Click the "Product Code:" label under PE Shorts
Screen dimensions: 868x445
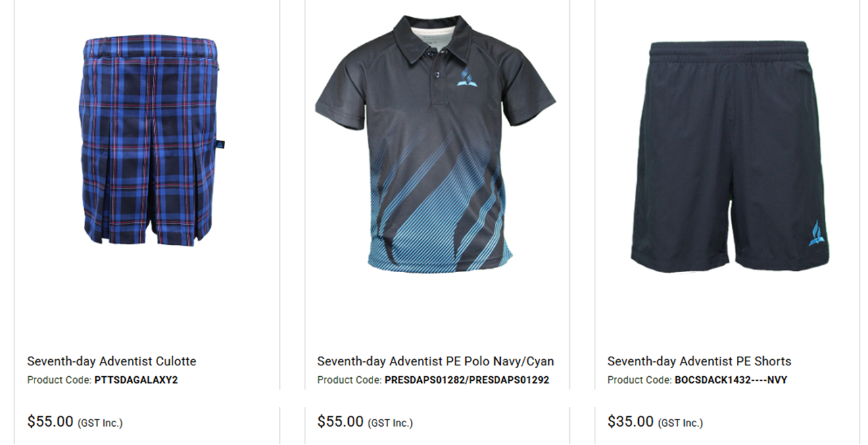(640, 380)
